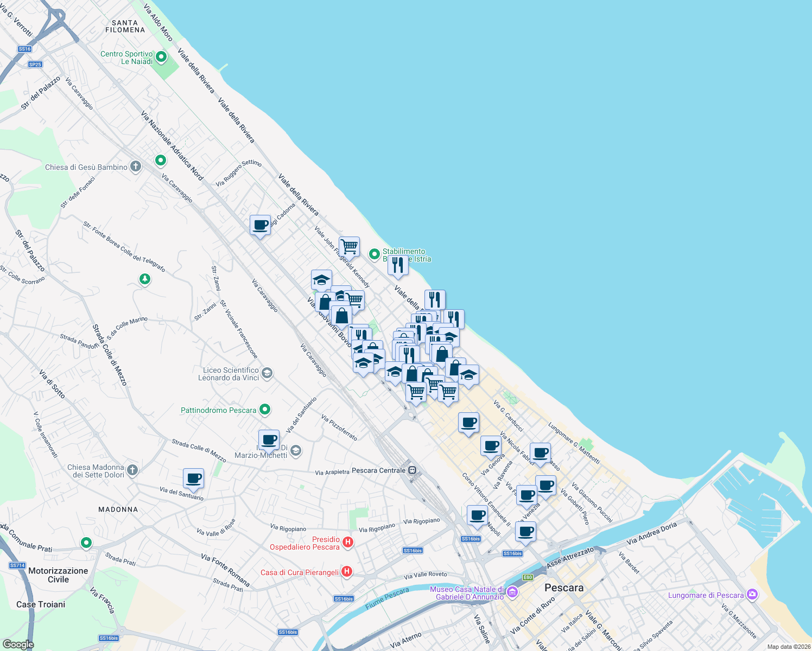The width and height of the screenshot is (812, 651).
Task: Click the camera marker at Lungomare di Pescara
Action: (752, 595)
